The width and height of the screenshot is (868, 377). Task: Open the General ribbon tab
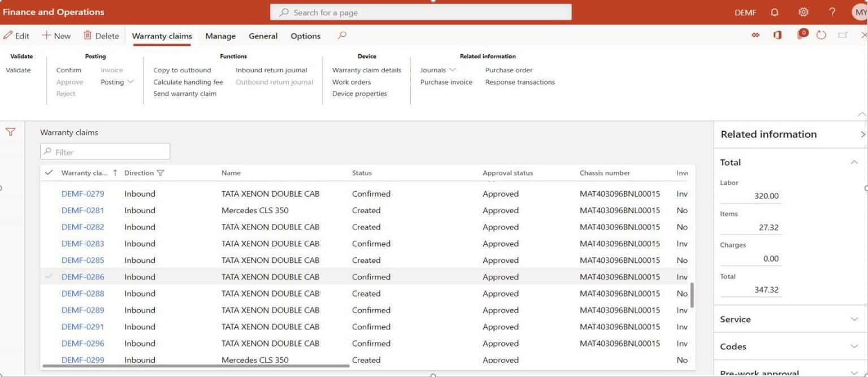[263, 36]
